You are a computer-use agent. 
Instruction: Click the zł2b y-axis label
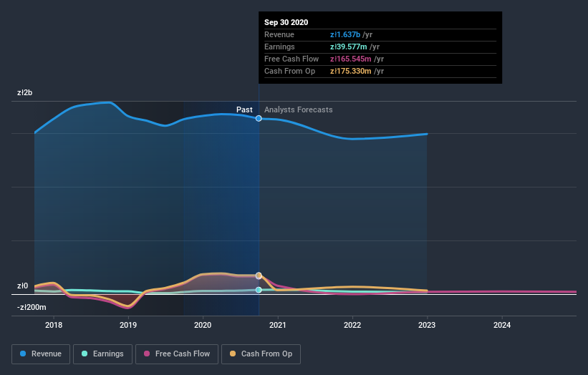[25, 92]
